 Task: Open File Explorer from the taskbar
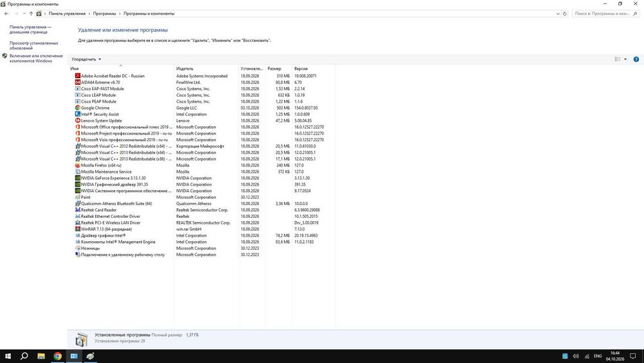41,356
